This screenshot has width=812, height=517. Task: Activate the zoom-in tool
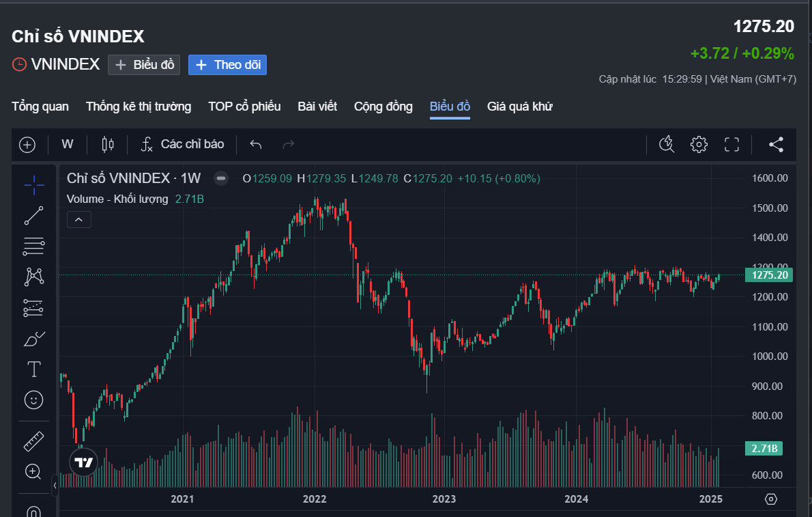[33, 471]
